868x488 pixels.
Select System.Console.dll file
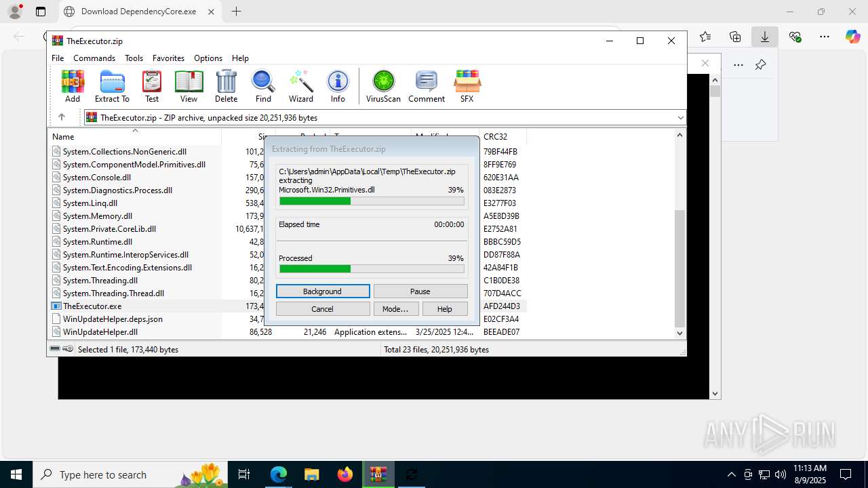tap(96, 178)
